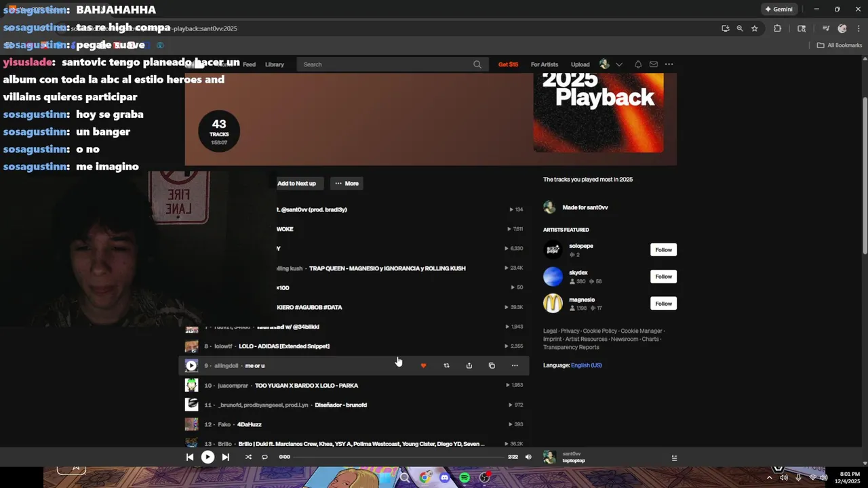The image size is (868, 488).
Task: Open the Charts footer link
Action: point(650,340)
